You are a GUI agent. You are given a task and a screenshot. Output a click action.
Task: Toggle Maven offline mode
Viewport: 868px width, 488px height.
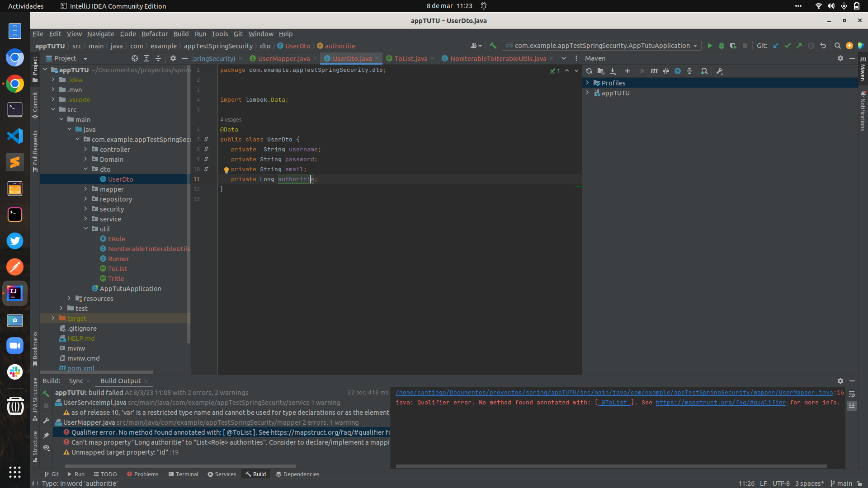pyautogui.click(x=666, y=71)
